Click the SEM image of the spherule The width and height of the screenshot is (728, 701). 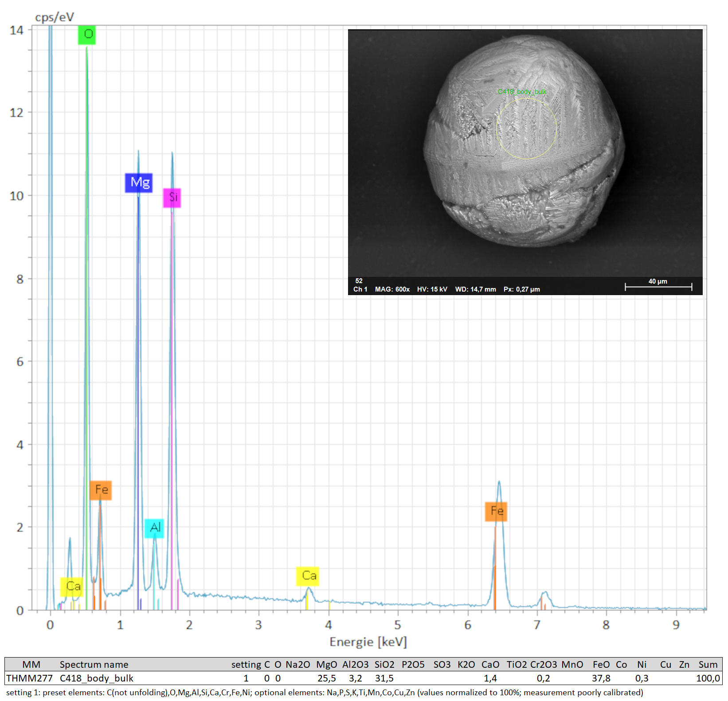(x=525, y=177)
